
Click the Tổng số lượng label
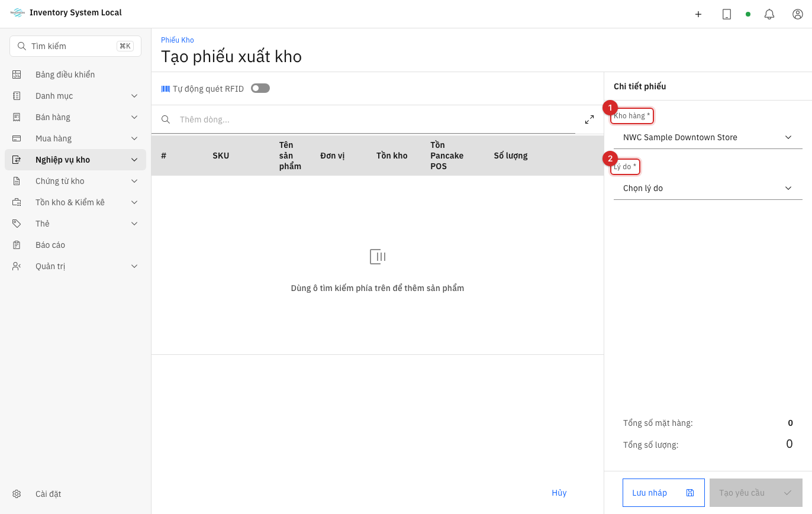click(x=650, y=445)
